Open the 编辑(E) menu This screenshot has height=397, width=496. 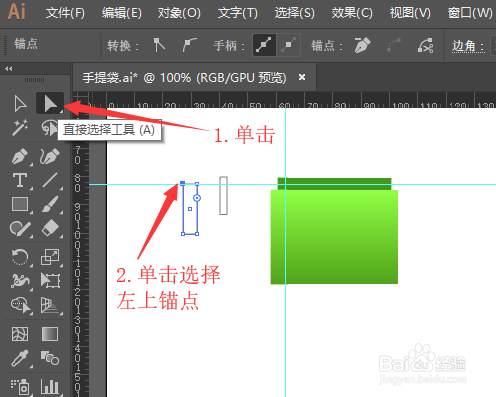pos(122,13)
